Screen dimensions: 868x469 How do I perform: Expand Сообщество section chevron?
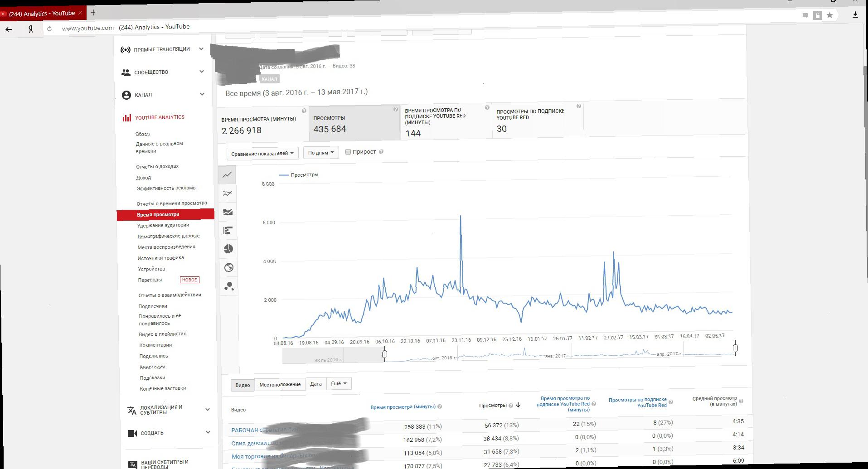click(202, 72)
